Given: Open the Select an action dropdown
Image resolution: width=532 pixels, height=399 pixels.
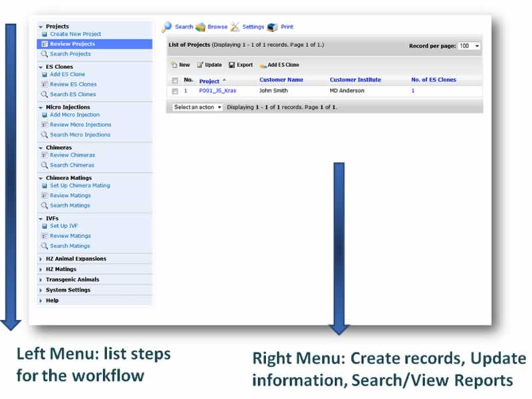Looking at the screenshot, I should pyautogui.click(x=198, y=107).
